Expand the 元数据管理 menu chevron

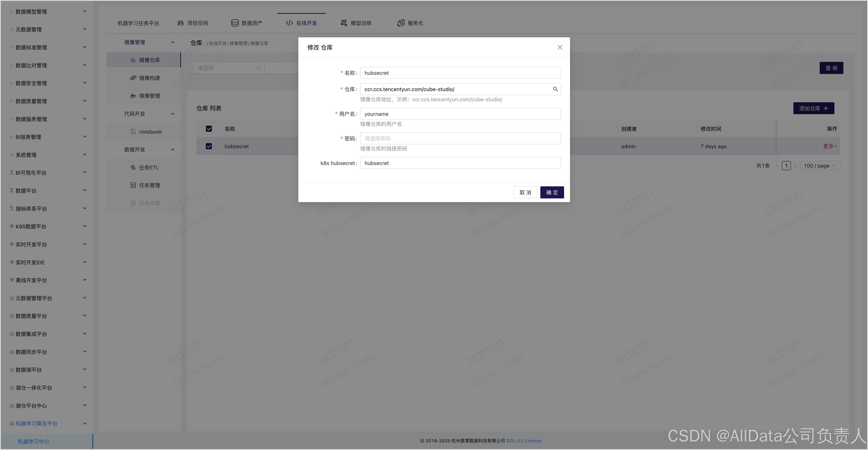click(85, 29)
